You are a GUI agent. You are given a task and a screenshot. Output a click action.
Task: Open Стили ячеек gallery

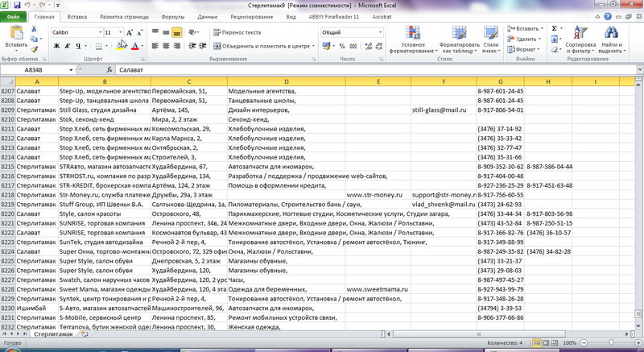coord(491,39)
